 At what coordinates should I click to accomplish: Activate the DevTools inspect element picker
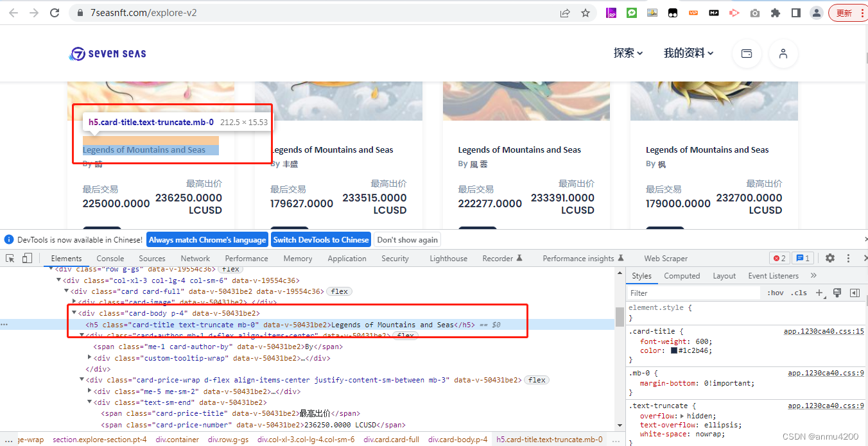(11, 258)
